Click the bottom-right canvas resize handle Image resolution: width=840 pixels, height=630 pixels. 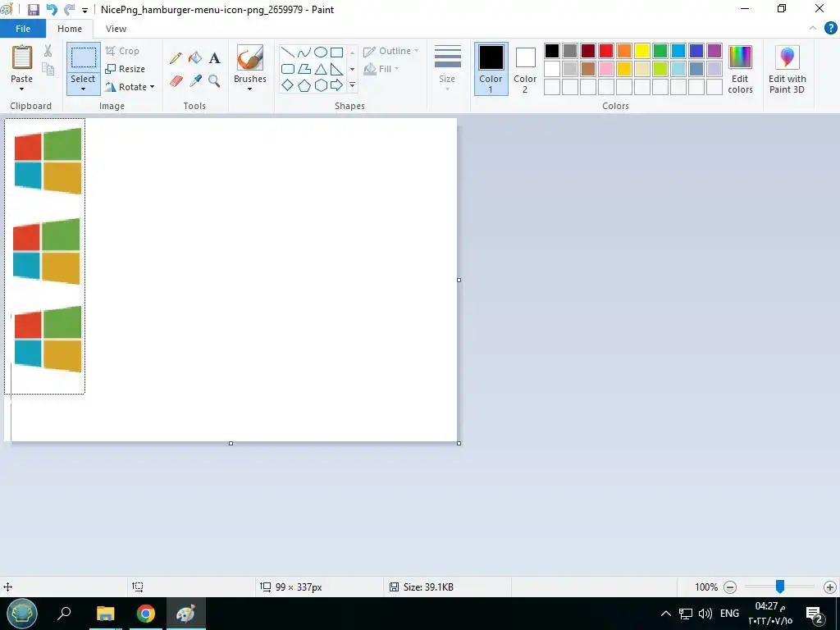tap(459, 443)
